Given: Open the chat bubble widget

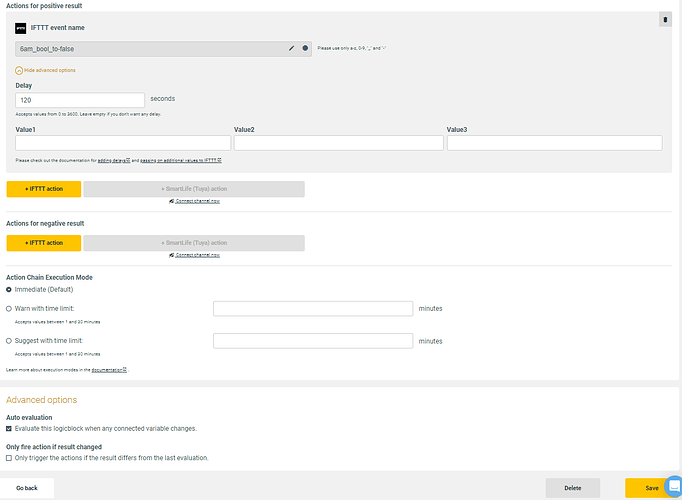Looking at the screenshot, I should (674, 486).
